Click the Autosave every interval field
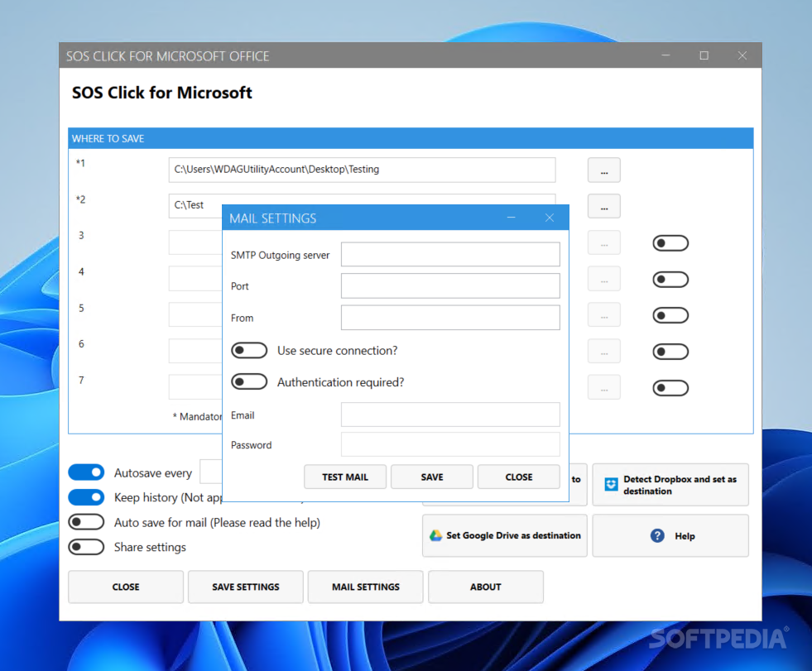The height and width of the screenshot is (671, 812). 211,471
